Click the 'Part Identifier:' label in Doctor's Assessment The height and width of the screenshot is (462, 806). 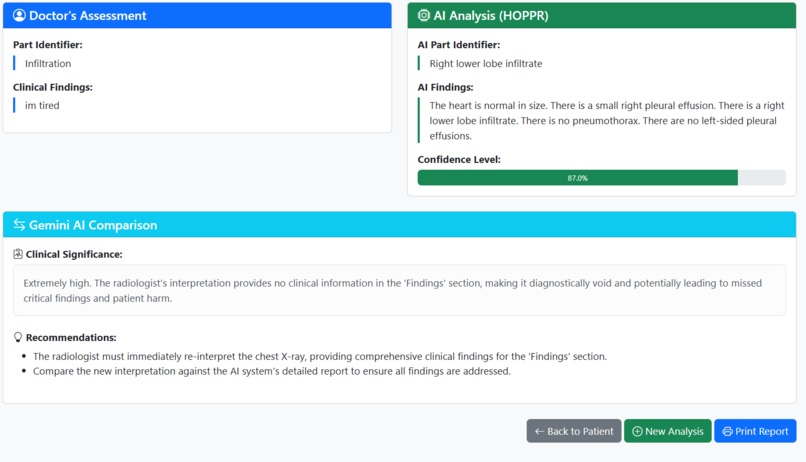(x=48, y=45)
